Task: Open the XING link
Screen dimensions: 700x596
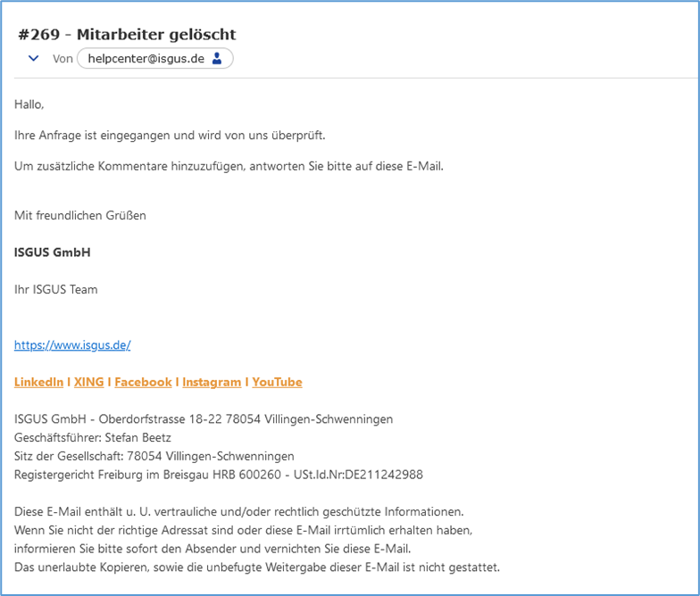Action: point(89,382)
